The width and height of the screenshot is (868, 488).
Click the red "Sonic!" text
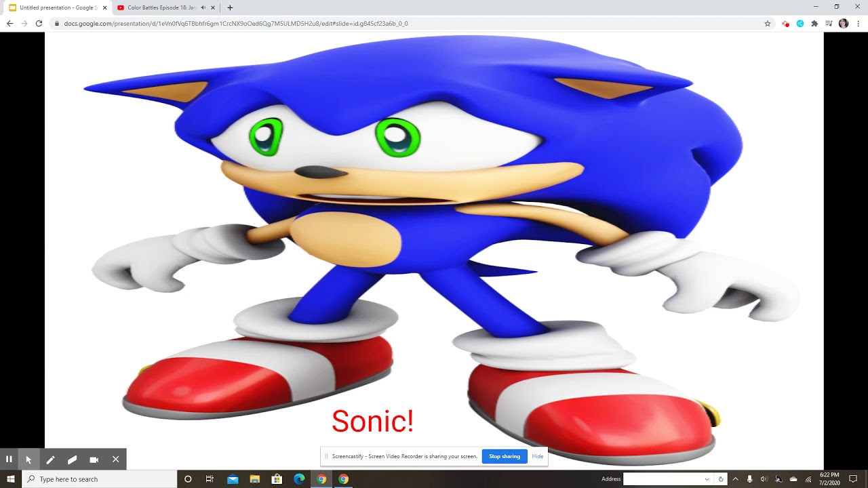372,421
